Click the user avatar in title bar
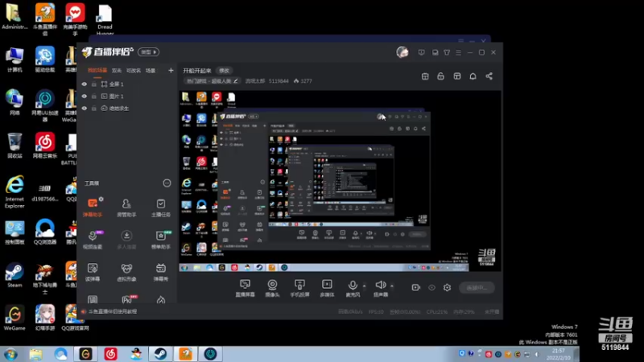 pyautogui.click(x=402, y=52)
